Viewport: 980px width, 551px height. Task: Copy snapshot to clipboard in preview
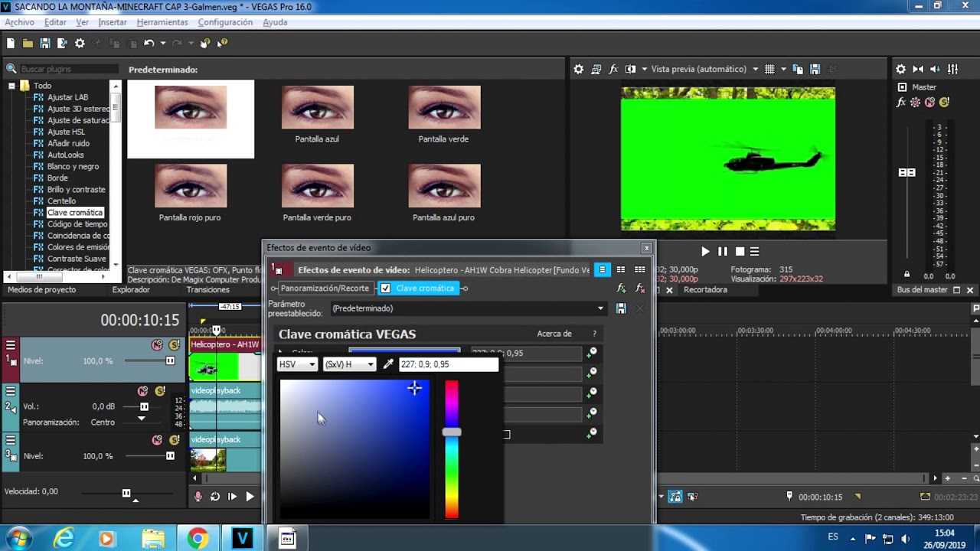[x=799, y=69]
